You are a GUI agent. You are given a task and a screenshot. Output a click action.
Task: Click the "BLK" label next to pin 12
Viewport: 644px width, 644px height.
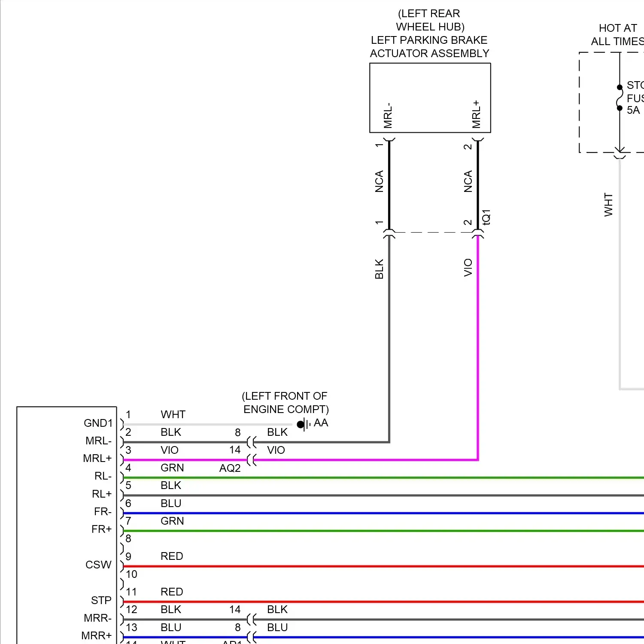click(171, 610)
